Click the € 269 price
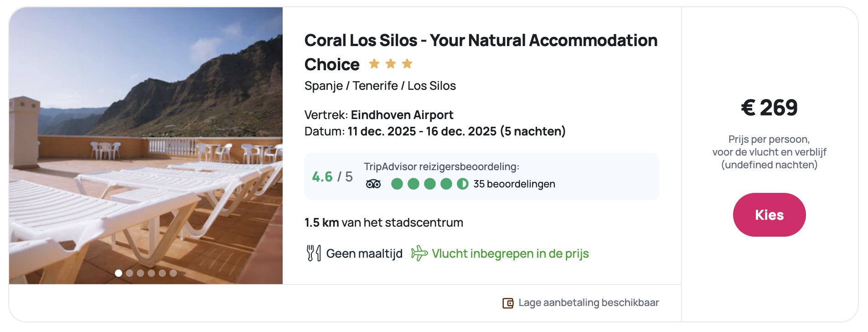The width and height of the screenshot is (868, 332). coord(769,108)
